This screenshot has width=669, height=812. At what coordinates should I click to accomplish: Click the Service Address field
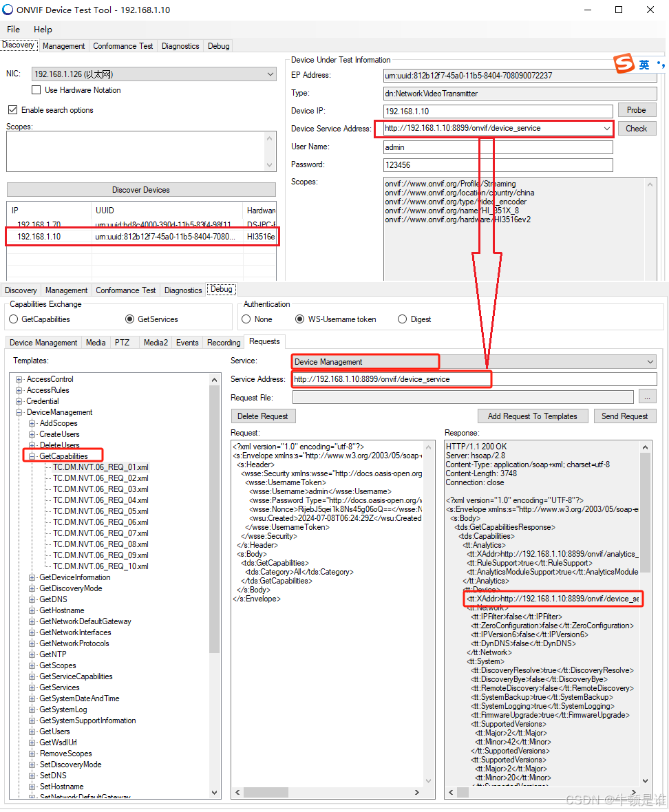(475, 379)
